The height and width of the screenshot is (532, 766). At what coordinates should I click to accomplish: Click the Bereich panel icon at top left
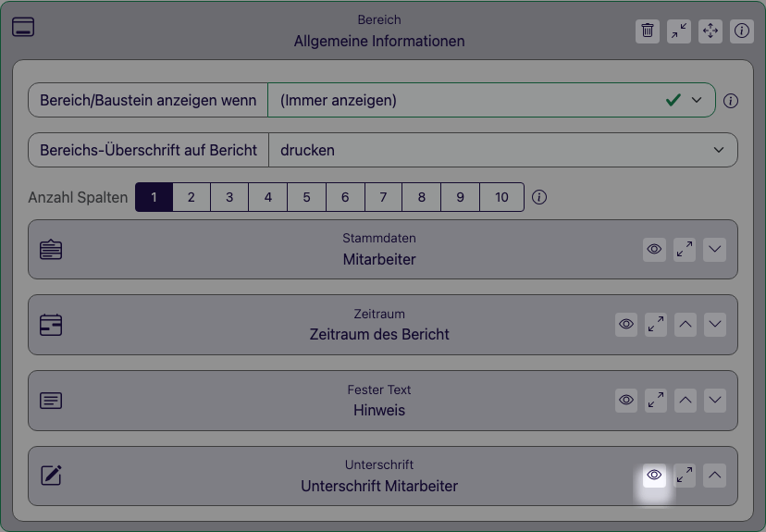23,27
